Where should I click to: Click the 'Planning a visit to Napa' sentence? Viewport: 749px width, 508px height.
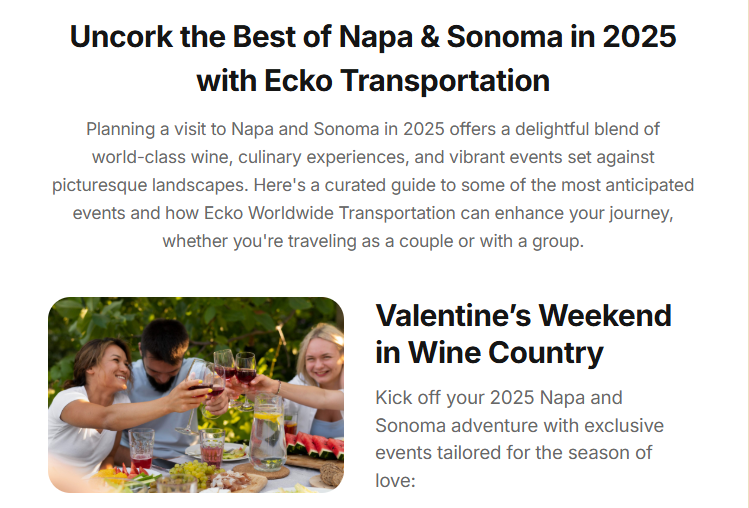point(373,129)
